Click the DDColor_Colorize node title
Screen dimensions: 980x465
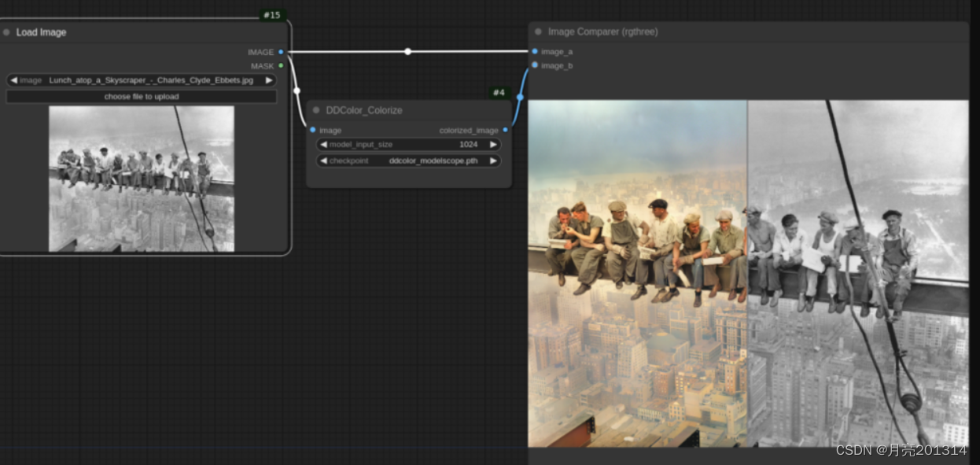364,110
